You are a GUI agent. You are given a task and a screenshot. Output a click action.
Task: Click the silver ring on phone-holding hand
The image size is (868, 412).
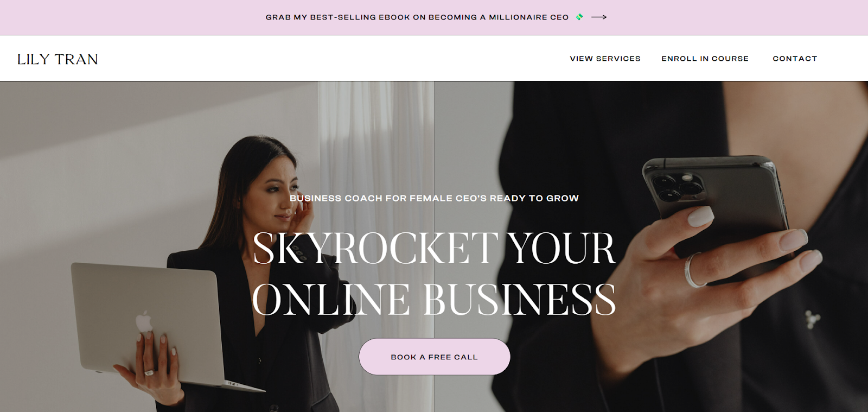(x=694, y=270)
